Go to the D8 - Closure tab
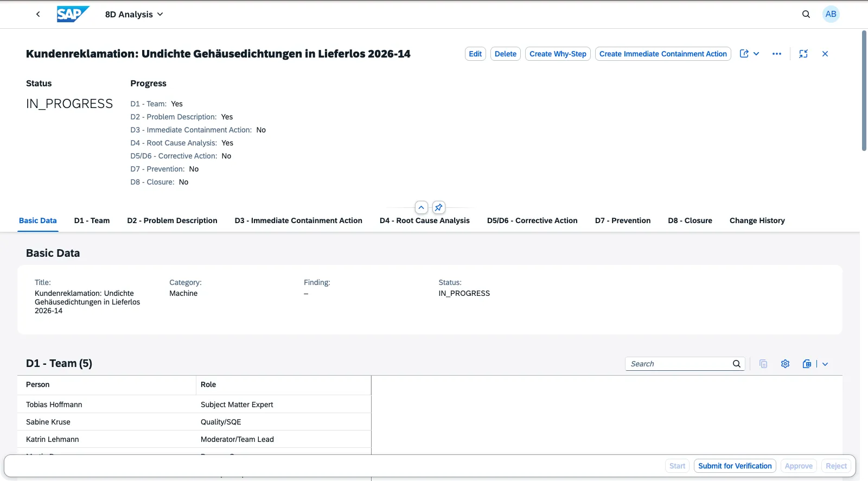This screenshot has height=481, width=868. click(690, 220)
